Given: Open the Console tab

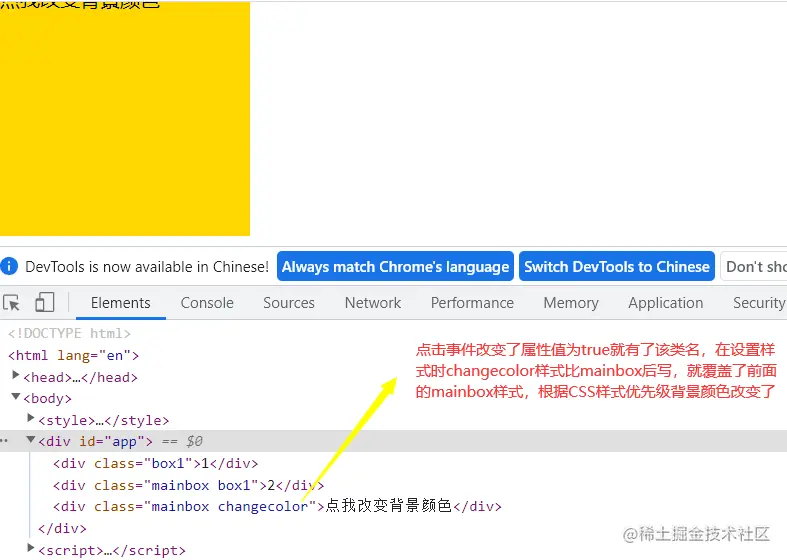Looking at the screenshot, I should coord(207,303).
